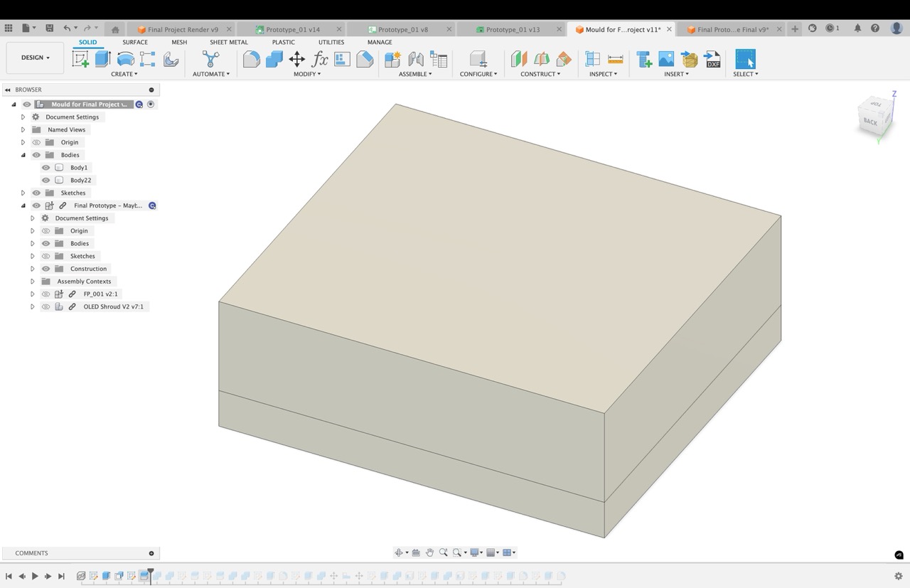Screen dimensions: 910x588
Task: Select the Fillet tool
Action: (251, 59)
